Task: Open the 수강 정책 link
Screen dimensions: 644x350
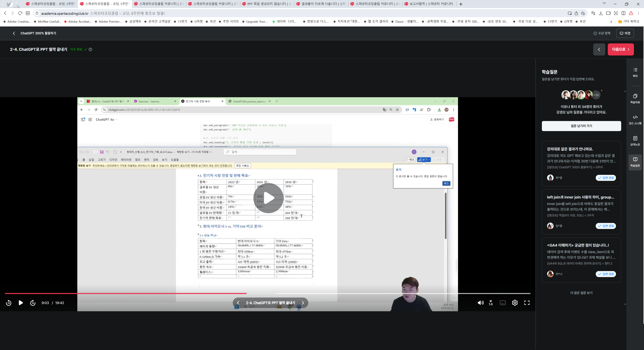Action: tap(602, 33)
